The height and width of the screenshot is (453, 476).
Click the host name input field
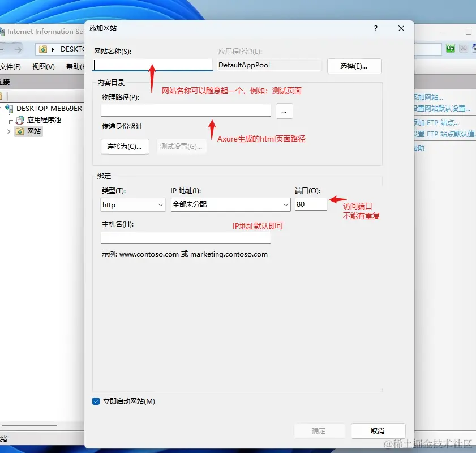click(x=186, y=238)
